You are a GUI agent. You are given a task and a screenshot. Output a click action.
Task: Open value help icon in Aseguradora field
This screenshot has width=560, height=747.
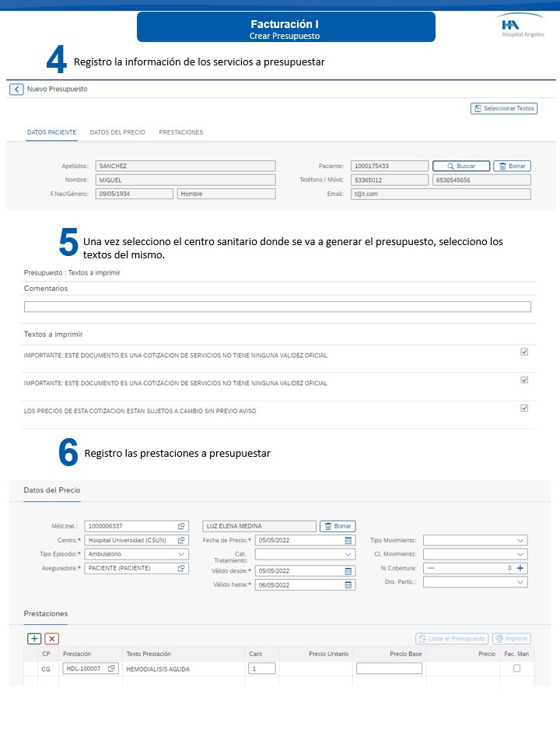(181, 569)
